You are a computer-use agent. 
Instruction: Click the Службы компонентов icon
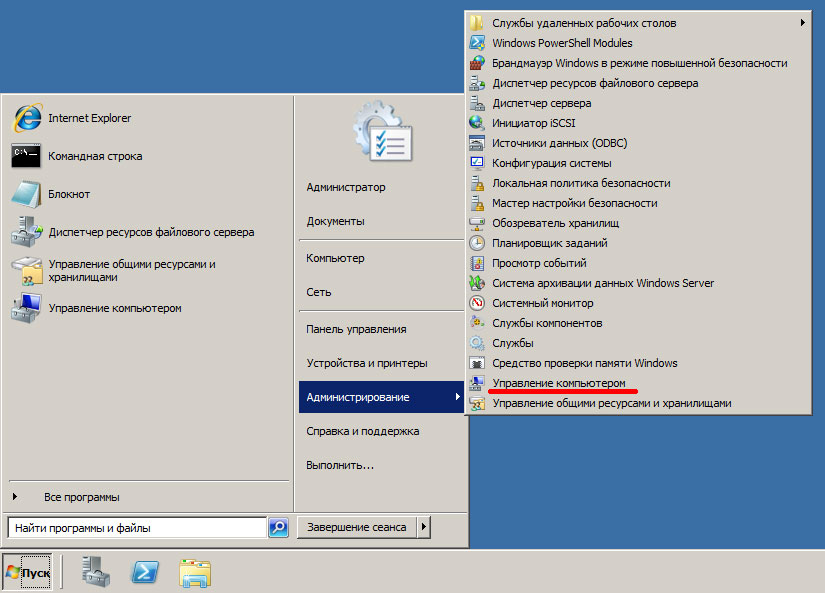click(x=477, y=323)
